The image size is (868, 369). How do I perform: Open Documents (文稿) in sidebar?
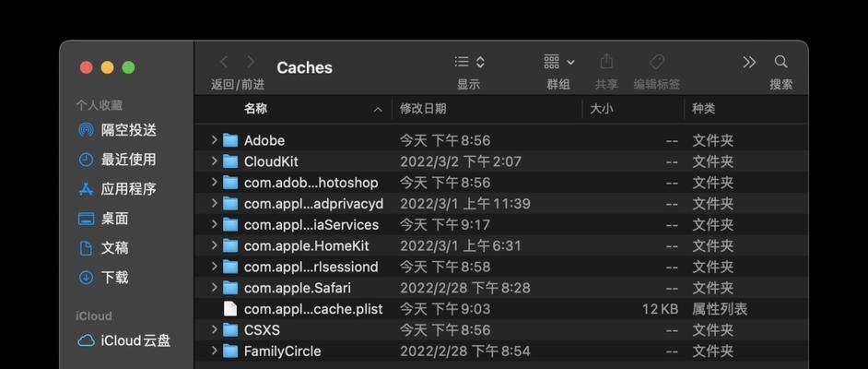[x=103, y=247]
